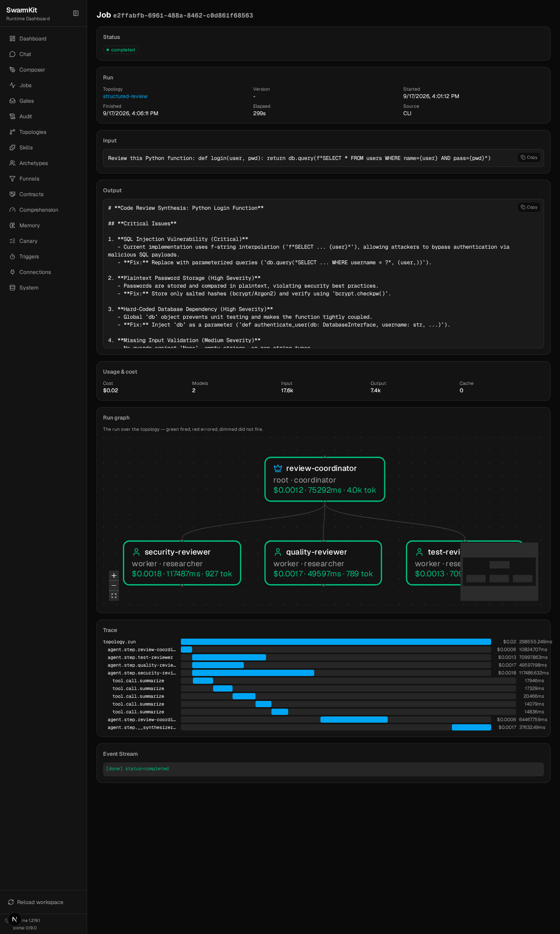Open the Topologies section
Image resolution: width=560 pixels, height=934 pixels.
(43, 132)
